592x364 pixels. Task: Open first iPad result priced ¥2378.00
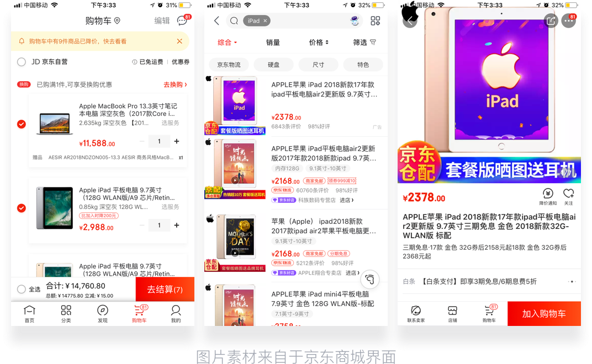pos(296,106)
